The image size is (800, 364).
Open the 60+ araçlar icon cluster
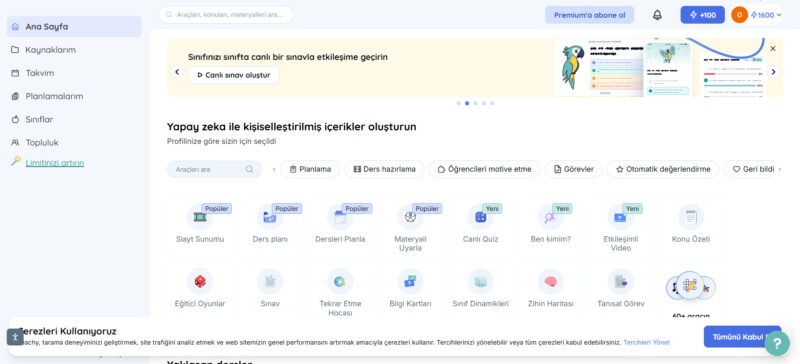[x=691, y=286]
